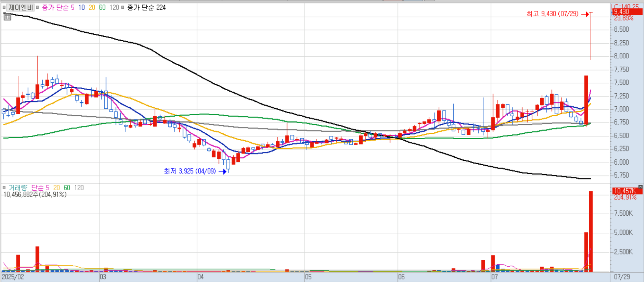This screenshot has height=282, width=644.
Task: Click the 6,000 price axis label
Action: point(621,162)
